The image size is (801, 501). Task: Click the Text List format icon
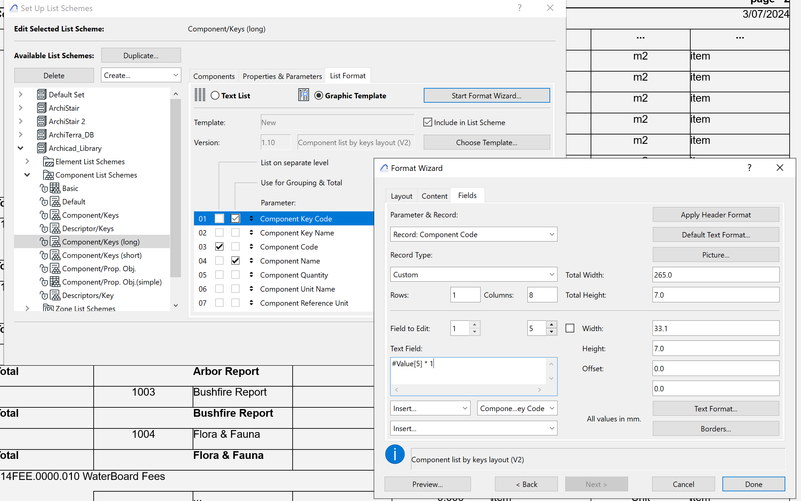point(200,96)
